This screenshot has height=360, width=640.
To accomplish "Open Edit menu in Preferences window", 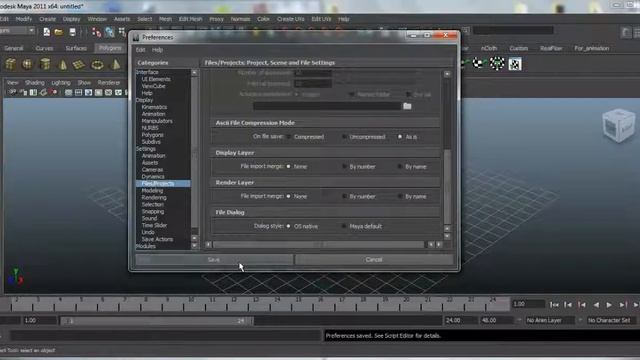I will (x=140, y=50).
